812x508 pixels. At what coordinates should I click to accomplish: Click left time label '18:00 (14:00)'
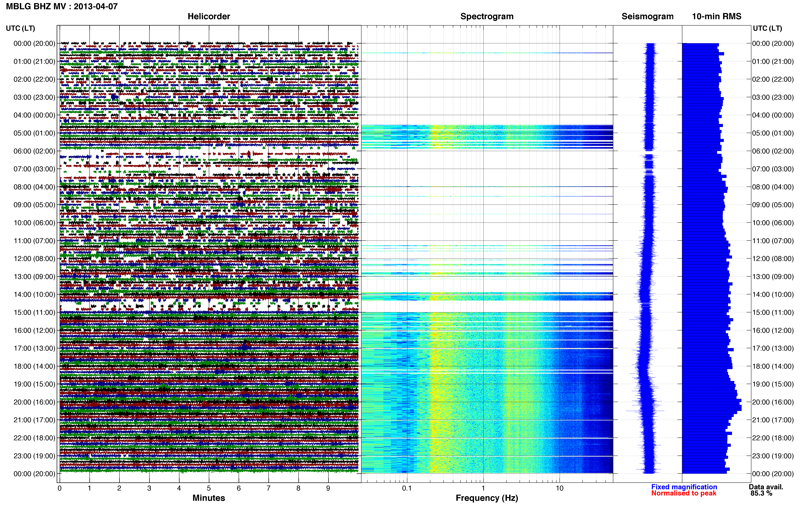click(x=34, y=366)
